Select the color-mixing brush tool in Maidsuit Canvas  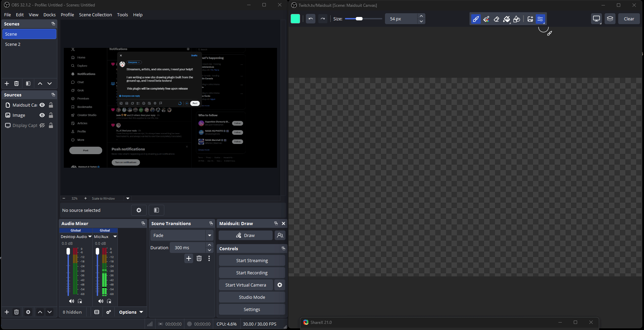coord(486,19)
